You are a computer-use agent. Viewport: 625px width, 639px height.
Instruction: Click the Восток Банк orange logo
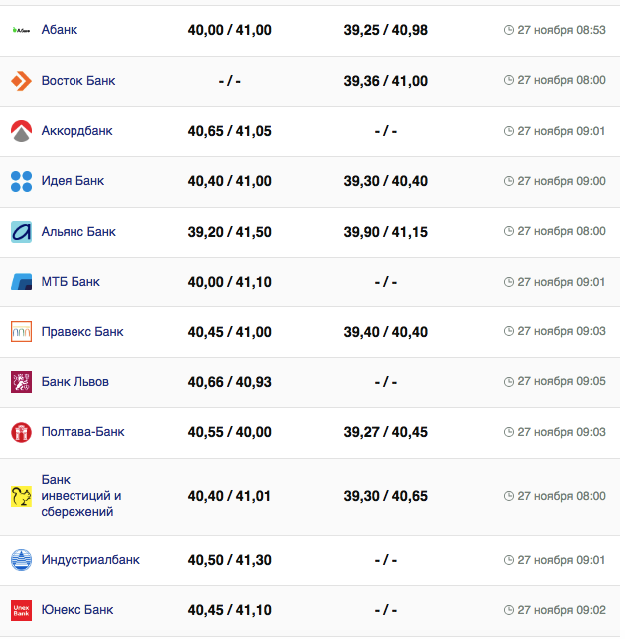(x=21, y=81)
